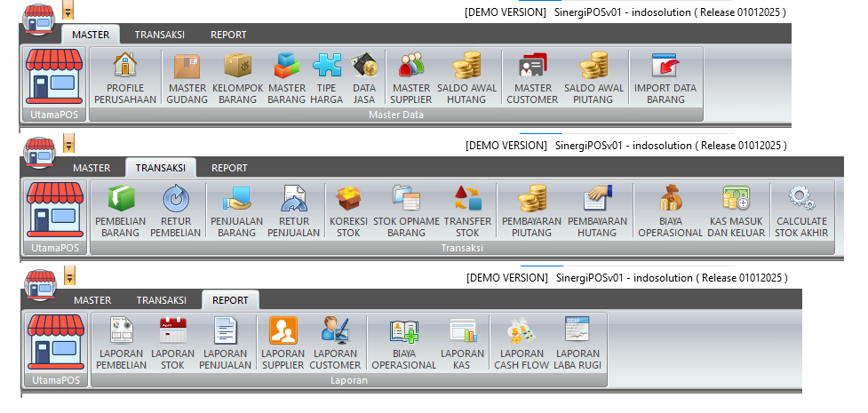Open Laporan Stok report
This screenshot has width=868, height=413.
coord(172,343)
